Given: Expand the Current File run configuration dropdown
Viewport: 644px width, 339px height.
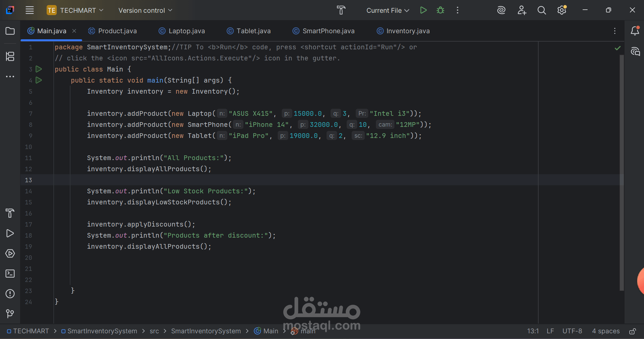Looking at the screenshot, I should 387,10.
